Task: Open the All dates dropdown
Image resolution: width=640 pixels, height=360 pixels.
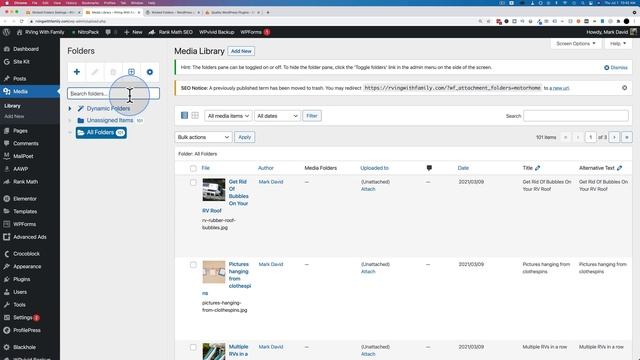Action: [x=277, y=116]
